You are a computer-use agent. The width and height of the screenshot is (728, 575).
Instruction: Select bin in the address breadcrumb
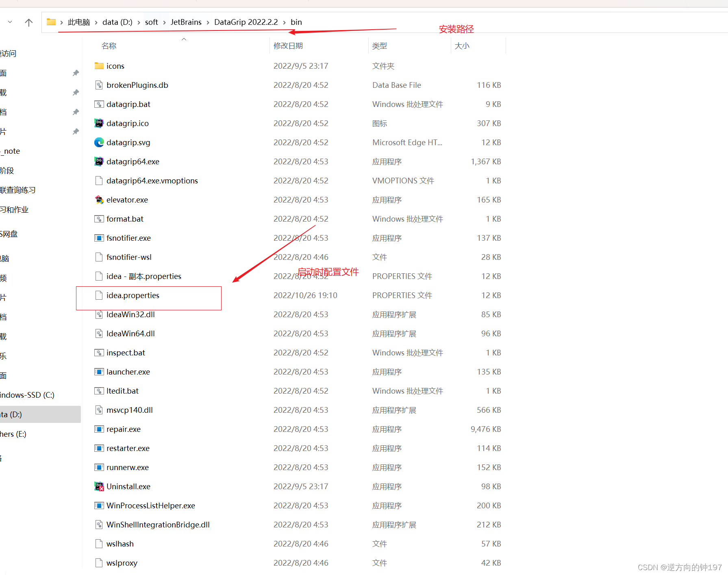[x=296, y=22]
